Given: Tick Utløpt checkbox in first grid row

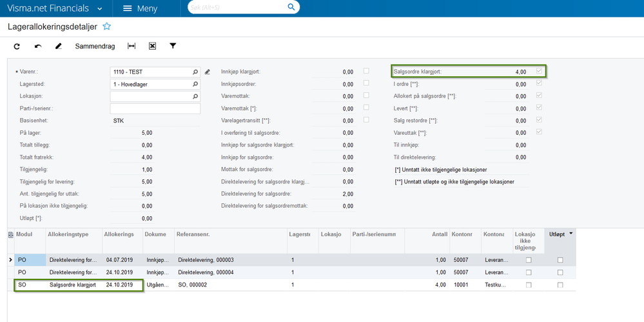Looking at the screenshot, I should pyautogui.click(x=560, y=260).
